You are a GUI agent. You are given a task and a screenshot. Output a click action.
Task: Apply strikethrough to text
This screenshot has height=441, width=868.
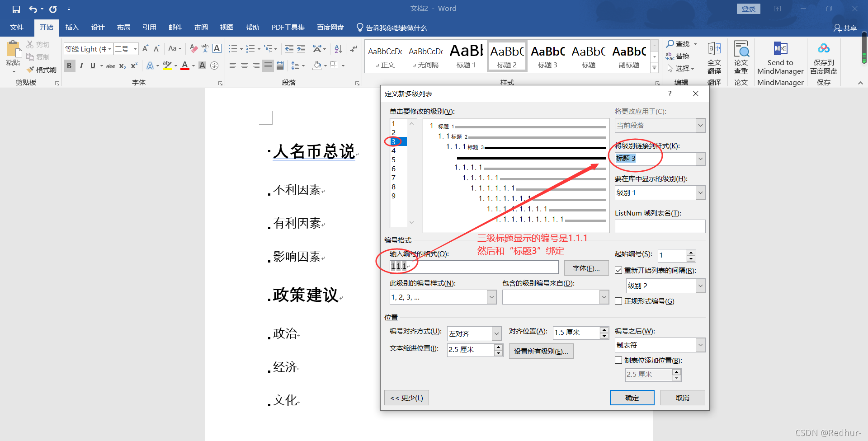(x=111, y=66)
